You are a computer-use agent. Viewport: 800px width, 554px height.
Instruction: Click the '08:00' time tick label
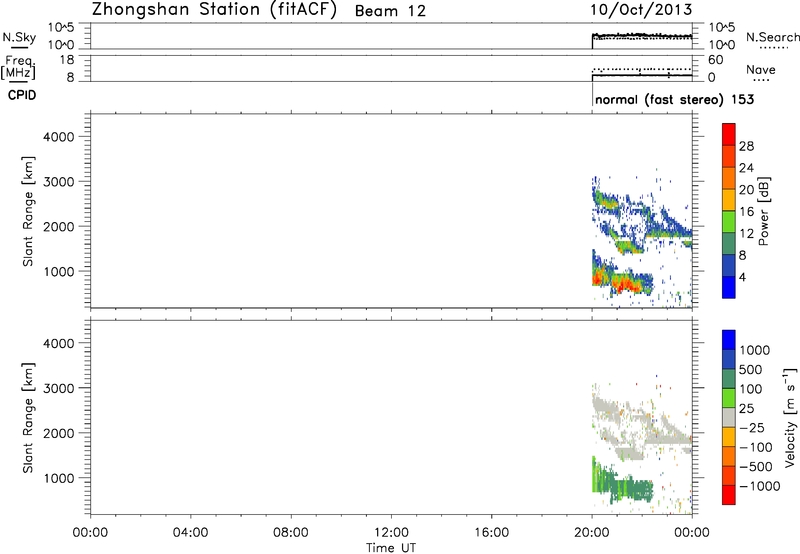point(291,533)
